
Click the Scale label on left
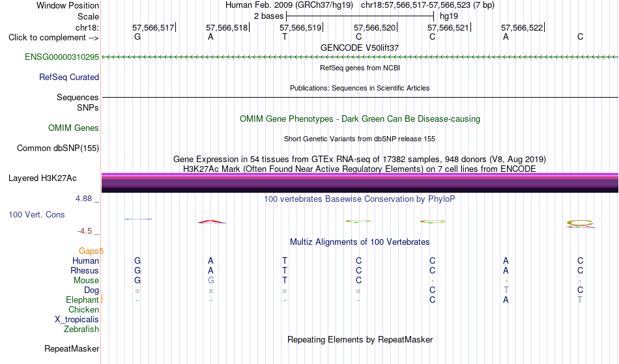(88, 16)
